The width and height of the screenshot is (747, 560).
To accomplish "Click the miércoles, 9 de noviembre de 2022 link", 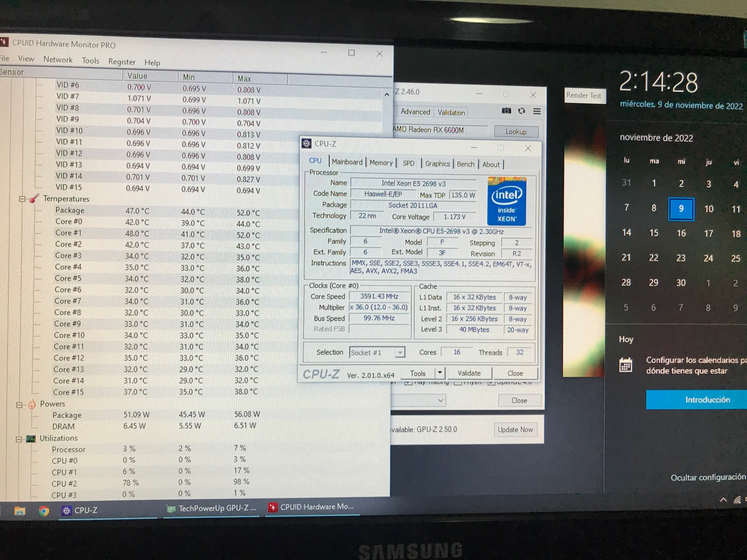I will (x=681, y=105).
